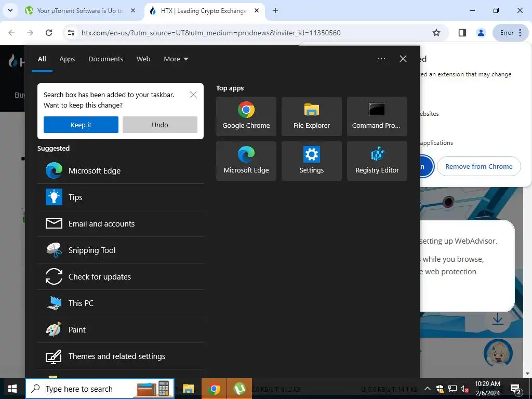This screenshot has height=399, width=532.
Task: Open the Windows Start menu
Action: pyautogui.click(x=12, y=389)
